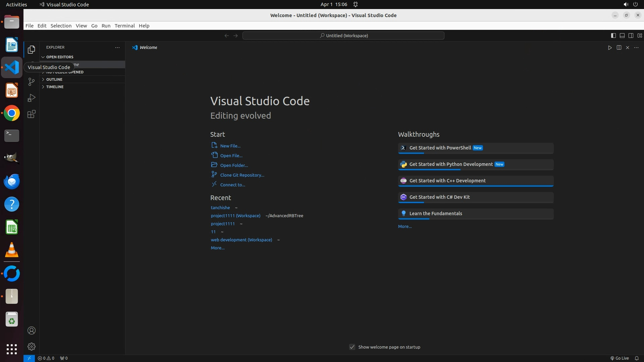Collapse the Open Editors section
This screenshot has width=644, height=362.
click(x=60, y=57)
